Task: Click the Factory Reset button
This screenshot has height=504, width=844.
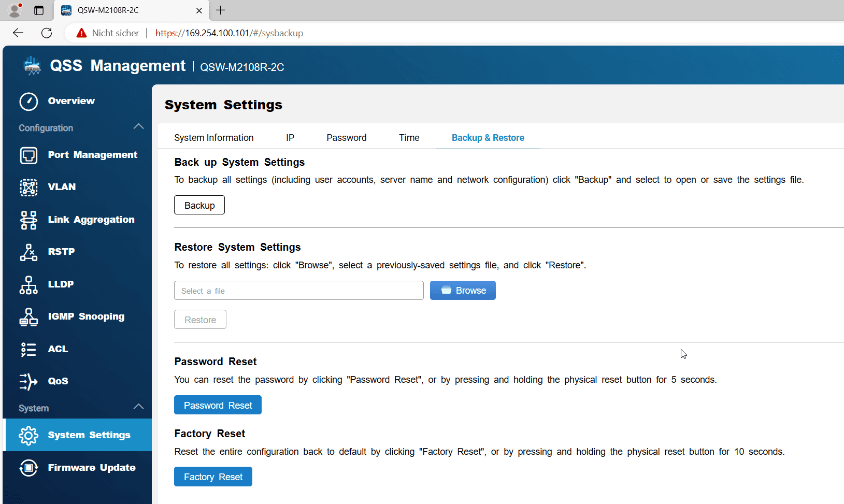Action: pos(213,477)
